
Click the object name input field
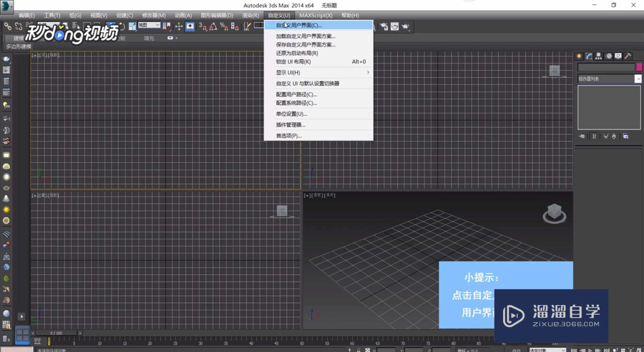[x=606, y=67]
